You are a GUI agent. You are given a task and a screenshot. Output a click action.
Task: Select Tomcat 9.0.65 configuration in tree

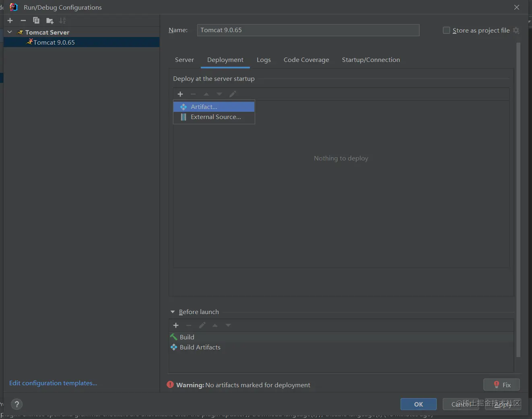[82, 42]
